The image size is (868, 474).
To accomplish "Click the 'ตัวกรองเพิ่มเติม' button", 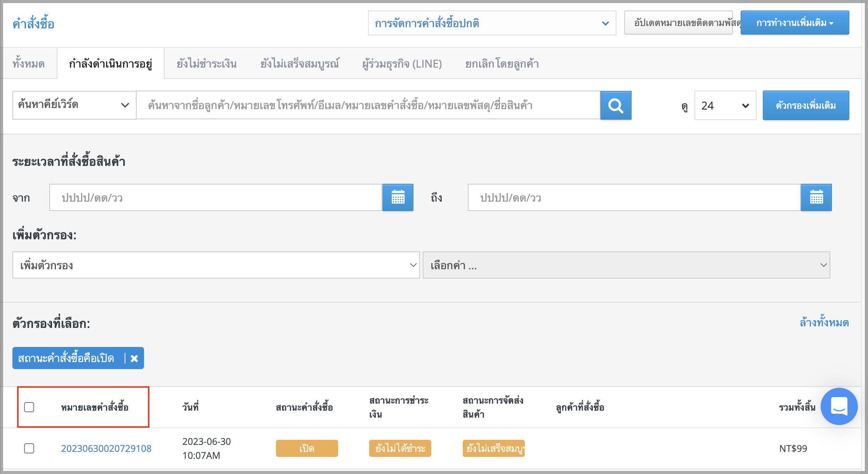I will [x=806, y=105].
